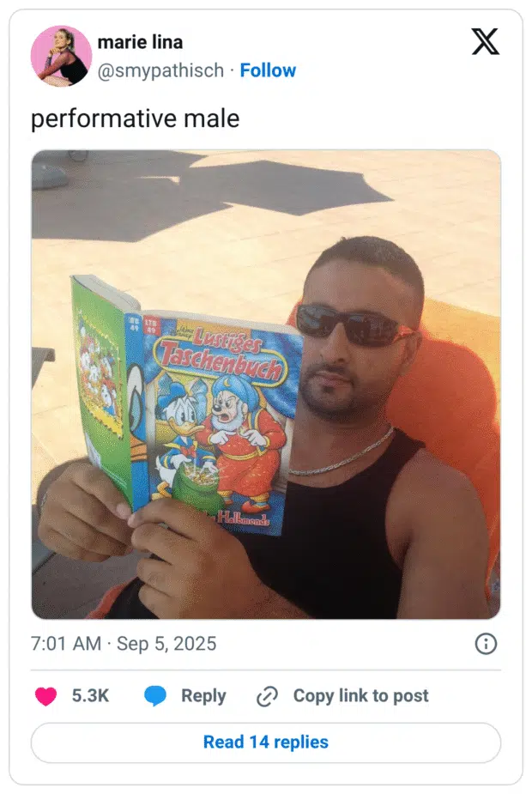
Task: Select Copy link to post text
Action: pyautogui.click(x=361, y=696)
